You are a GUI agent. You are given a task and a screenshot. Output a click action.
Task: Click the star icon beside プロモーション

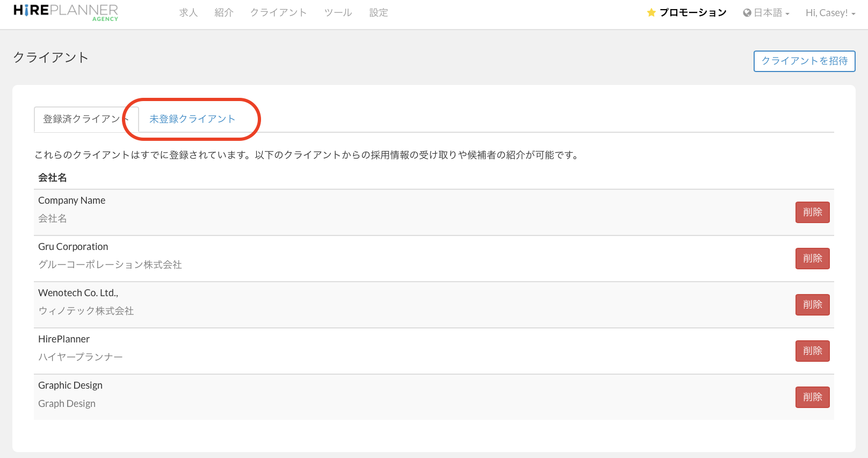(x=651, y=12)
